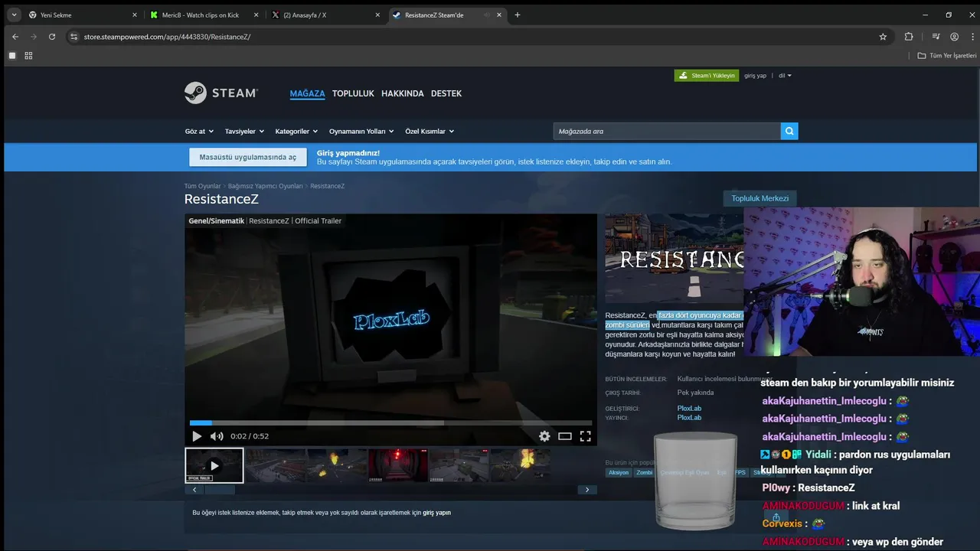Open the tab search dropdown arrow
The height and width of the screenshot is (551, 980).
[14, 15]
